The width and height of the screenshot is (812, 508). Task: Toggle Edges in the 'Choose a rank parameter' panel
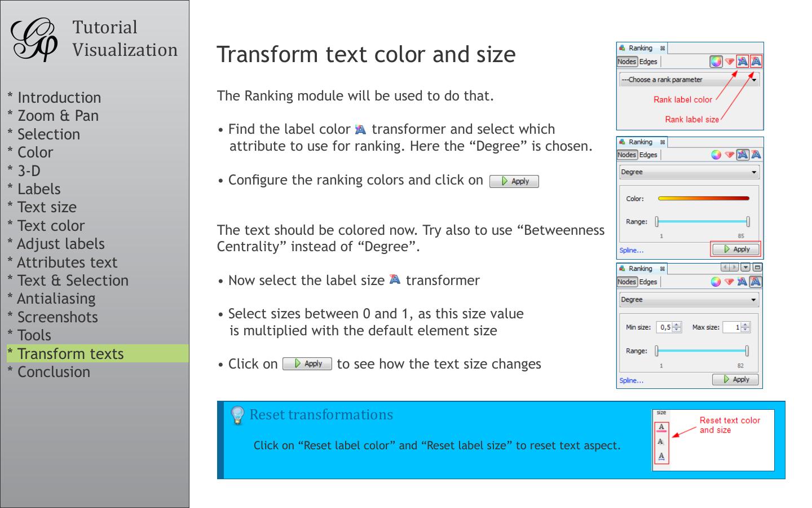click(648, 62)
